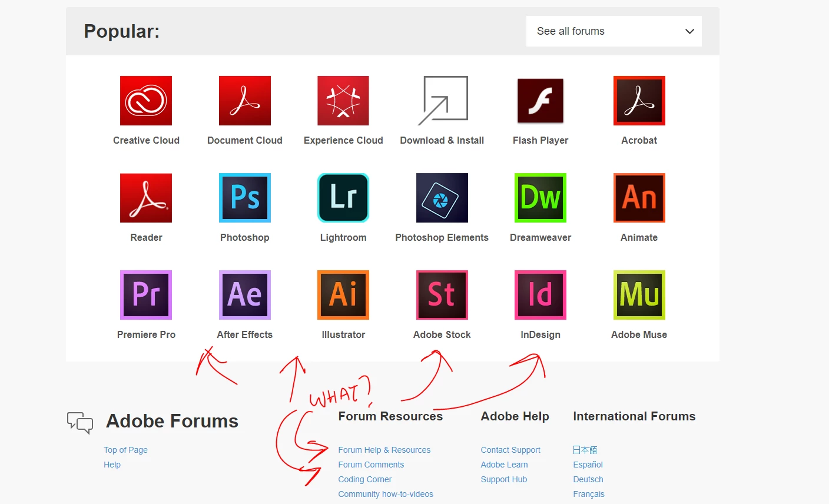829x504 pixels.
Task: Click the Photoshop Elements text label
Action: 442,237
